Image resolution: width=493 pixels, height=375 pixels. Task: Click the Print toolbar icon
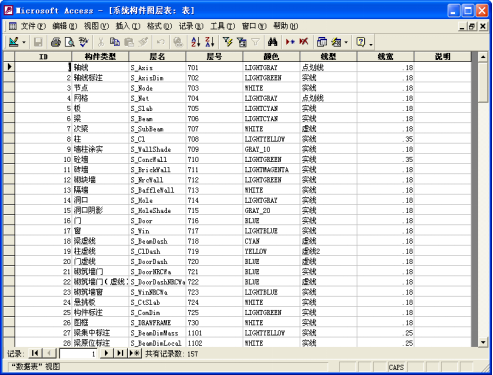click(56, 42)
